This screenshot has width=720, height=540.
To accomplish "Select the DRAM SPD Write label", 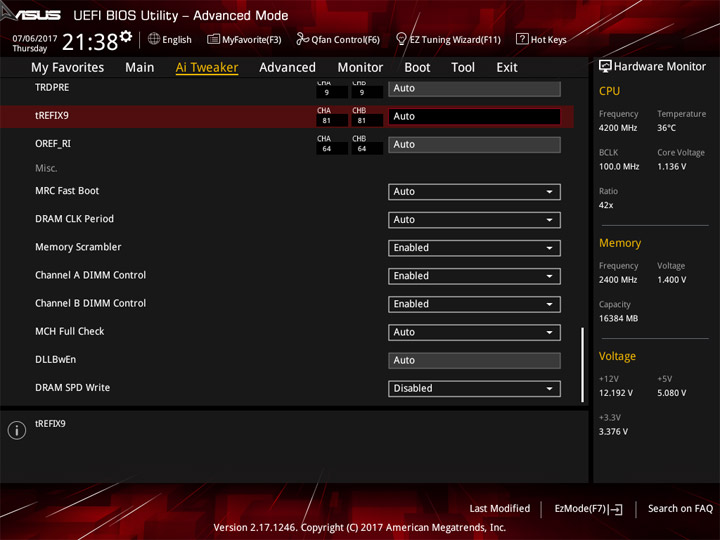I will [x=73, y=388].
